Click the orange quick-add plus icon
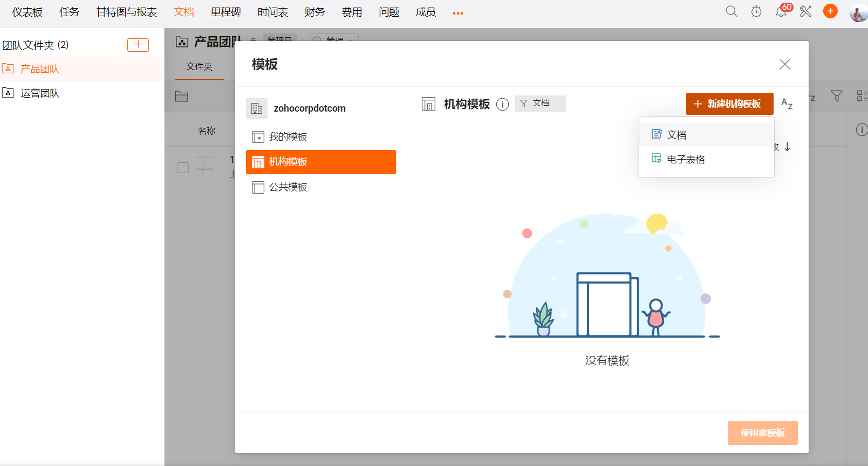868x466 pixels. [830, 11]
